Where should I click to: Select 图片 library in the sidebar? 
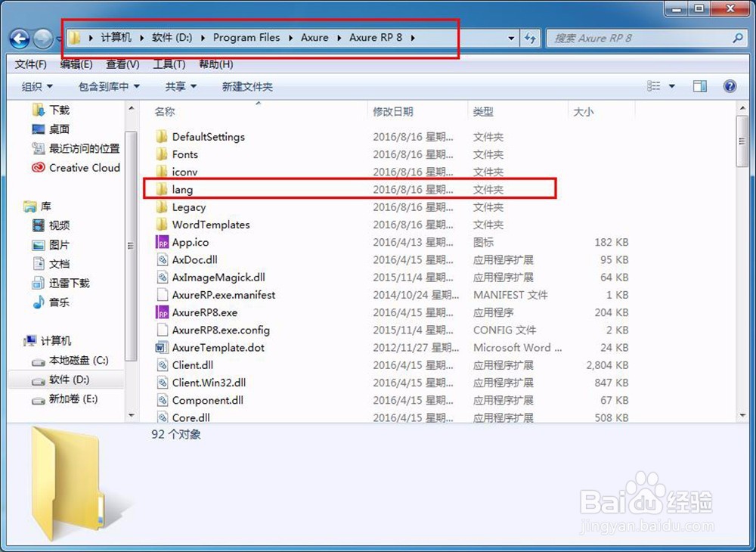coord(51,244)
